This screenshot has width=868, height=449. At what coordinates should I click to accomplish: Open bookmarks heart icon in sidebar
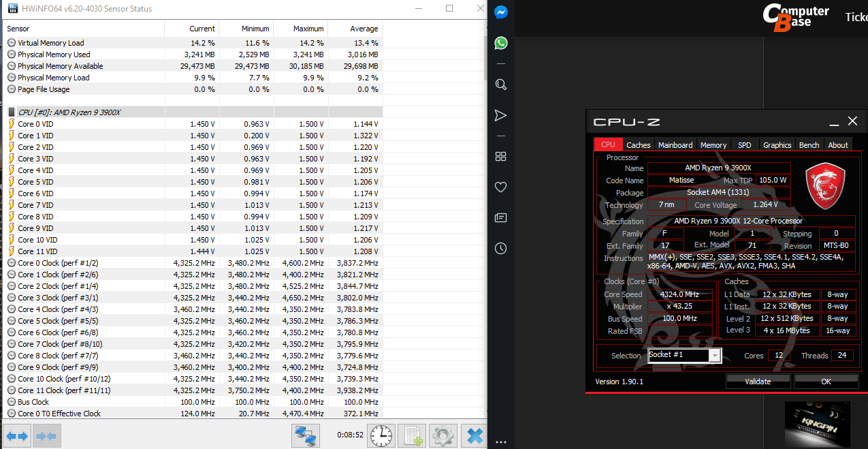click(x=501, y=187)
